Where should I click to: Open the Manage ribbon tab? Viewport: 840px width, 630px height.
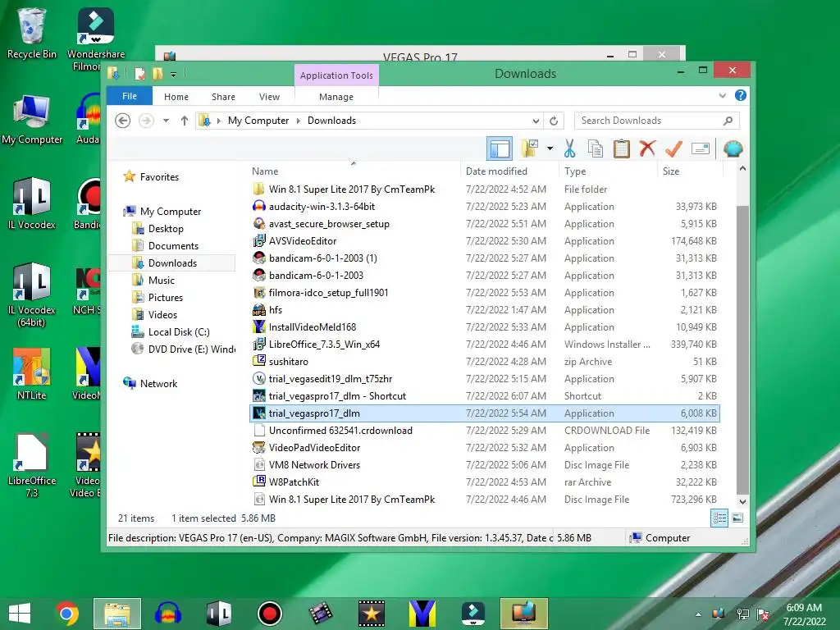(x=336, y=97)
